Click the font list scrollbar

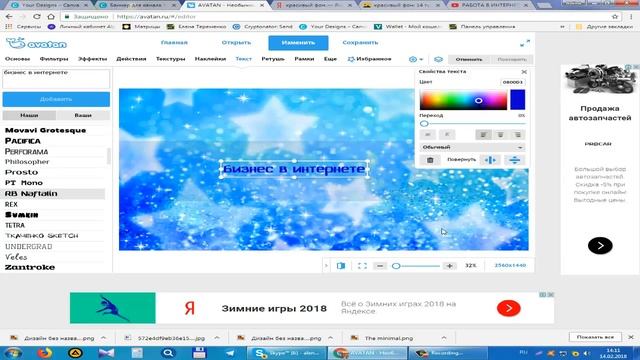(109, 156)
